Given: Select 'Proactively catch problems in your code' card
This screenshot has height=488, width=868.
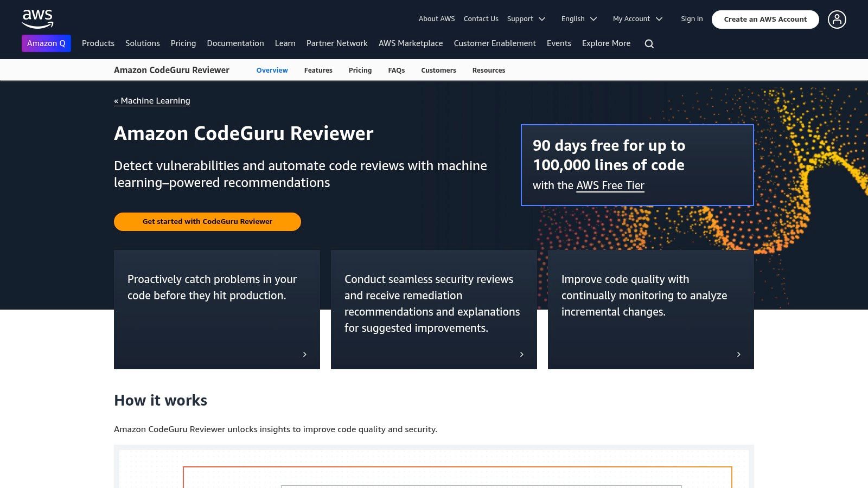Looking at the screenshot, I should click(x=217, y=310).
